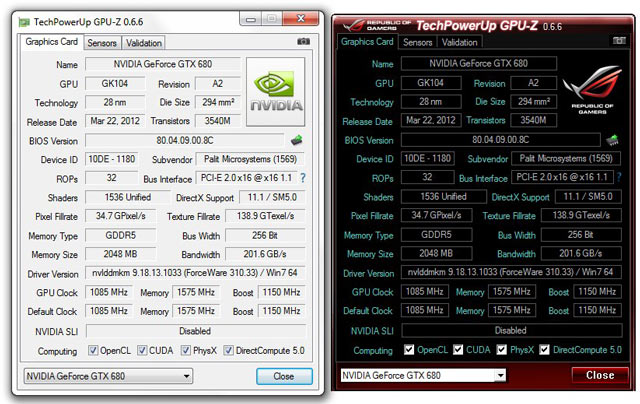The width and height of the screenshot is (640, 404).
Task: Minimize the left GPU-Z window
Action: [x=251, y=19]
